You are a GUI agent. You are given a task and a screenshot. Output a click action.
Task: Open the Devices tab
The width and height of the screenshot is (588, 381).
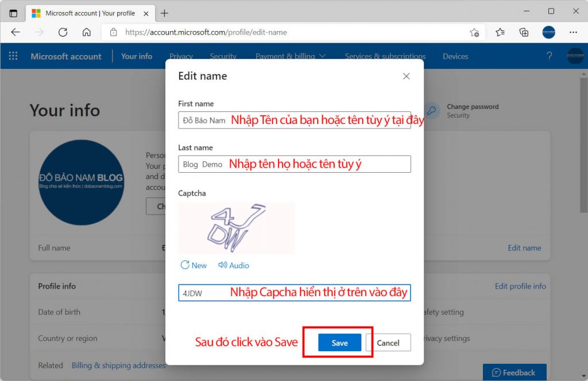(x=455, y=56)
